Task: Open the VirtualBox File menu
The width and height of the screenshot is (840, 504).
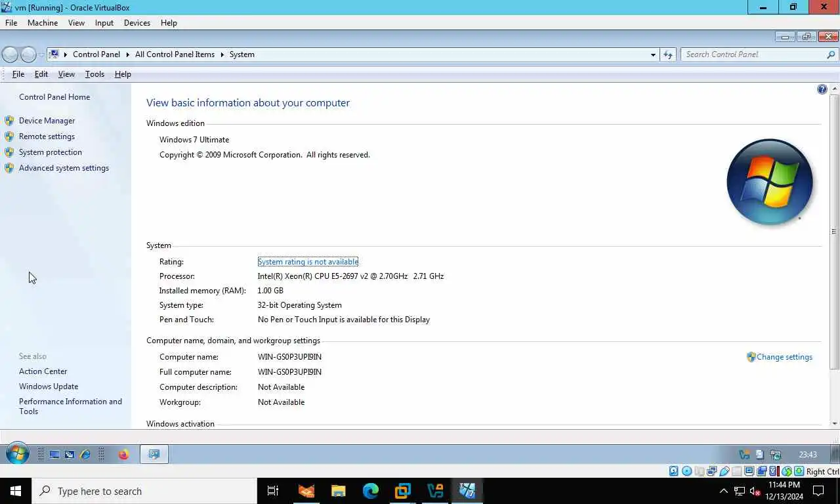Action: (x=11, y=23)
